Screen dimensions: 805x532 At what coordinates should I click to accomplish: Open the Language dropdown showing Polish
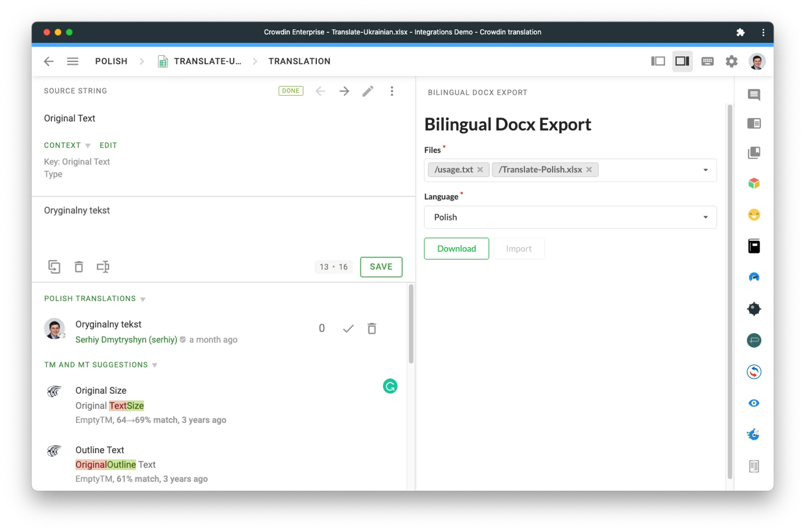click(570, 217)
